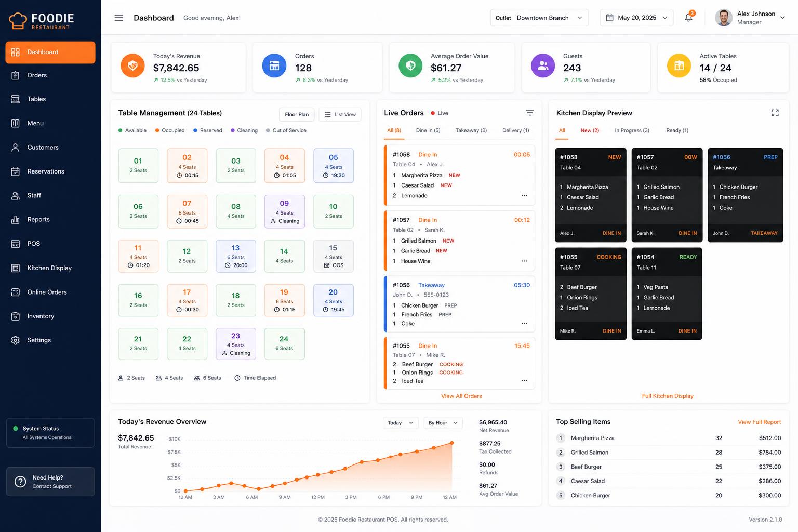Go to Reservations in sidebar
Screen dimensions: 798x532
click(x=50, y=171)
